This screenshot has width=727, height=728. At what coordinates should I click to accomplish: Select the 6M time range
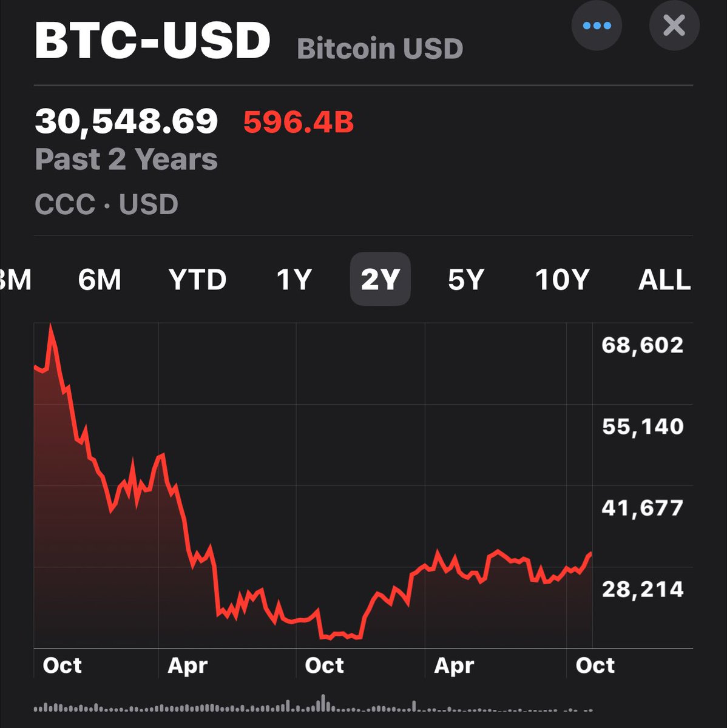(100, 280)
